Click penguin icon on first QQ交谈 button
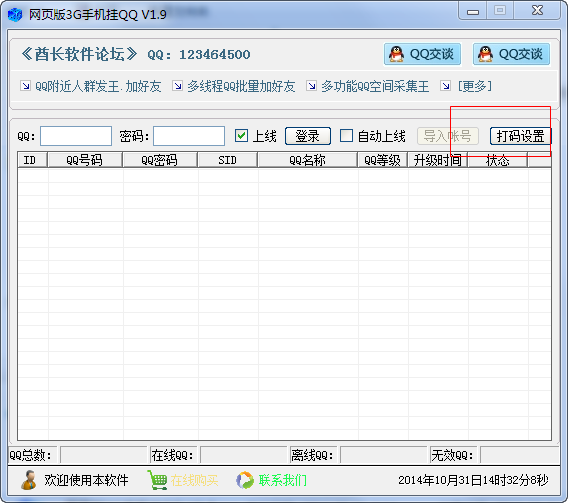 [x=396, y=54]
